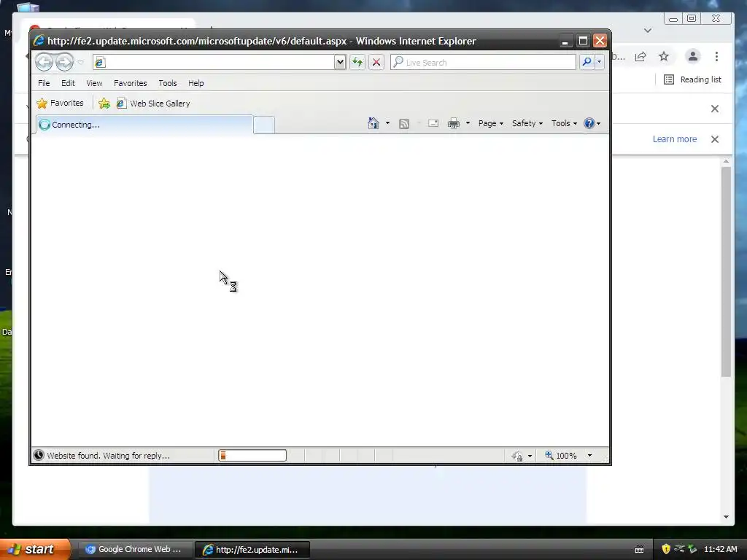Viewport: 747px width, 560px height.
Task: Click the page loading progress bar
Action: point(252,455)
